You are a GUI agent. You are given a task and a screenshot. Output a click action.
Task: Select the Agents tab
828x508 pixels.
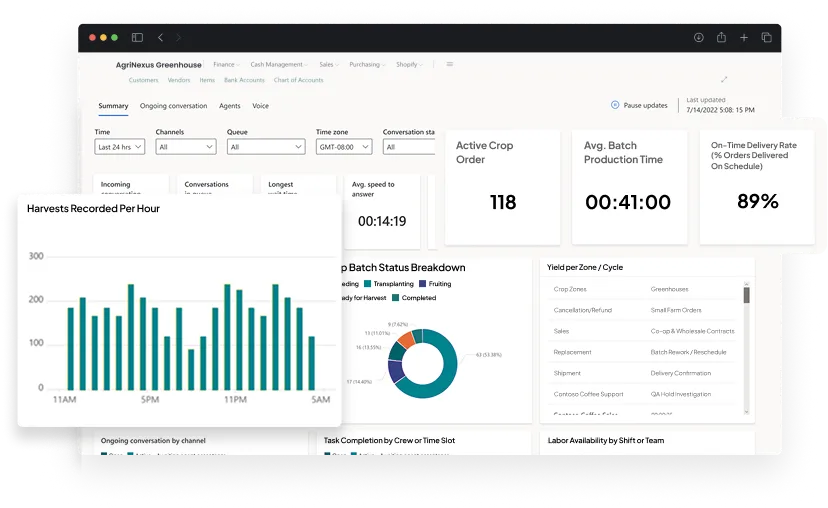(x=229, y=106)
